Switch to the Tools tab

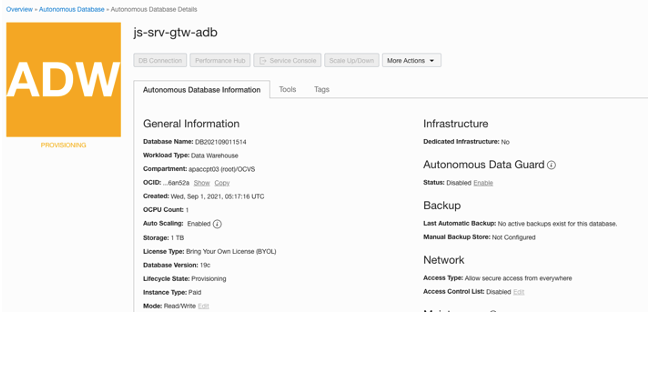[x=287, y=89]
